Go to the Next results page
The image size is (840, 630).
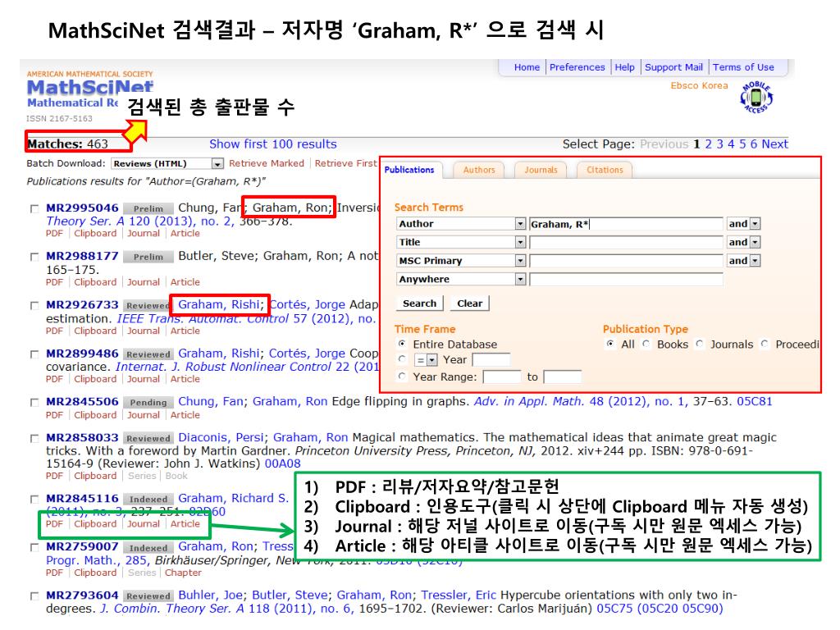(x=774, y=144)
